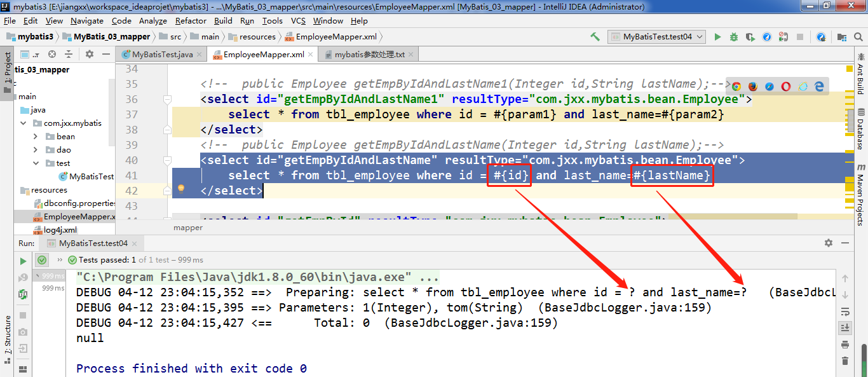The width and height of the screenshot is (868, 377).
Task: Click scroll to end in console
Action: (x=845, y=327)
